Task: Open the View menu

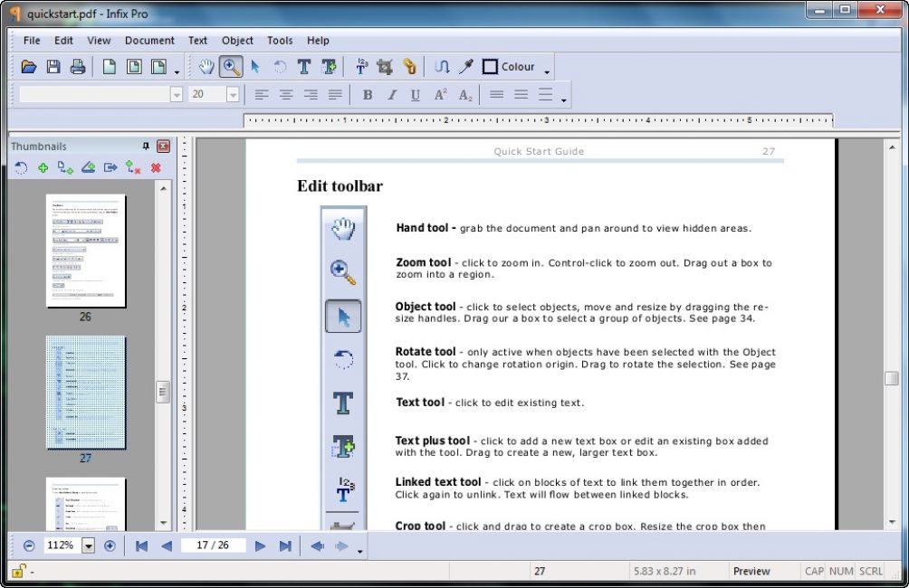Action: (x=99, y=41)
